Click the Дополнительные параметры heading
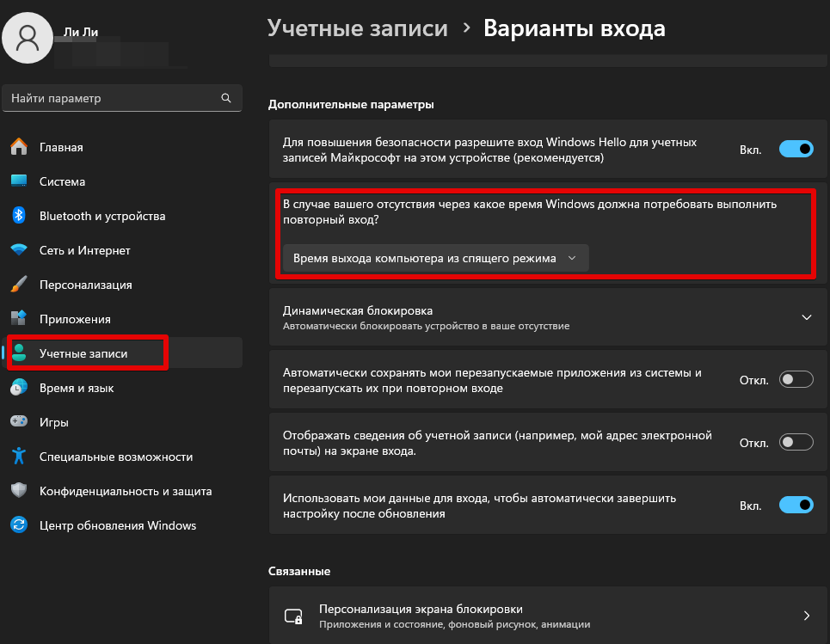This screenshot has height=644, width=830. pos(351,104)
